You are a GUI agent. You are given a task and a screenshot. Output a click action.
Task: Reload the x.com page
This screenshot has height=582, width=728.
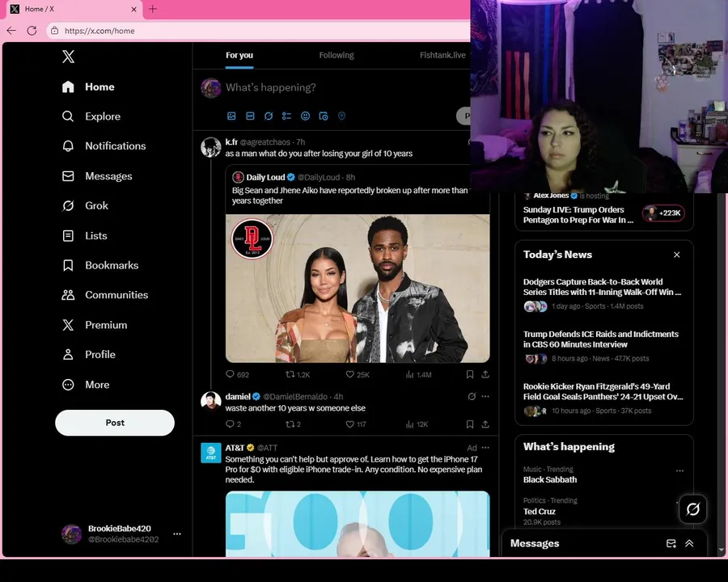pyautogui.click(x=32, y=31)
